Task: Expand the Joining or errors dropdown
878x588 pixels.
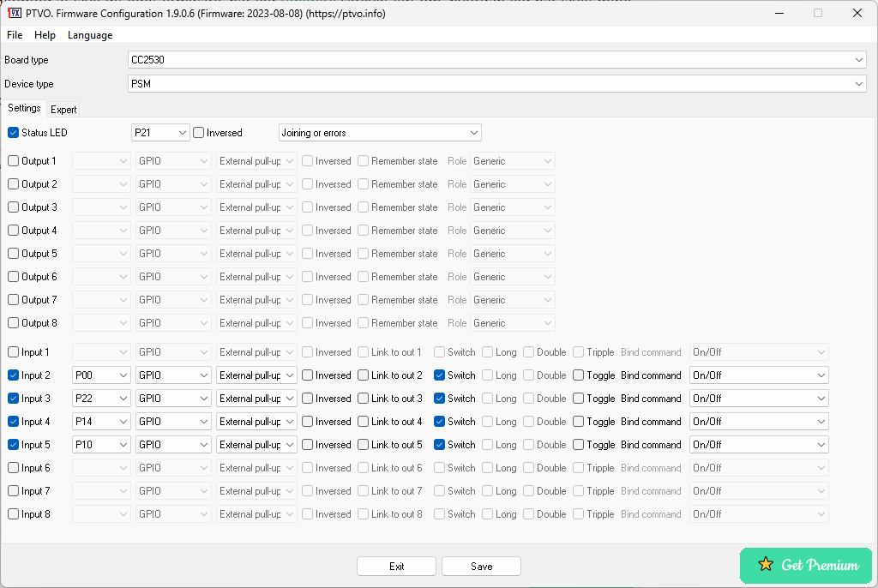Action: coord(380,133)
